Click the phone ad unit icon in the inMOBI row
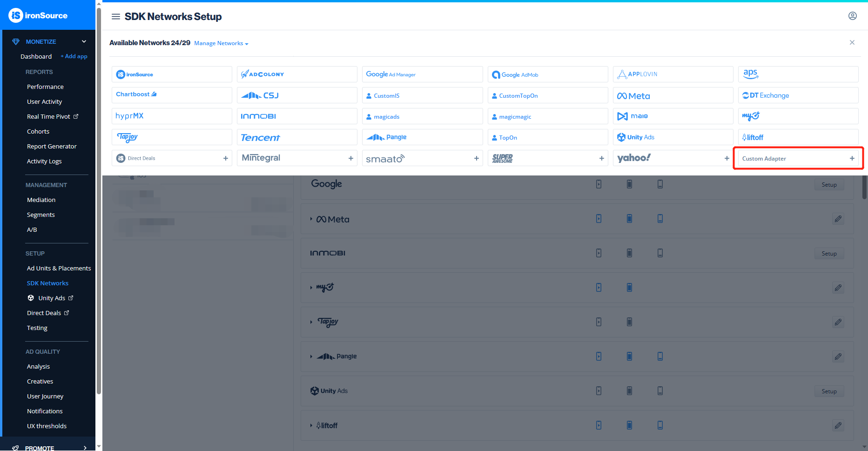 (660, 253)
